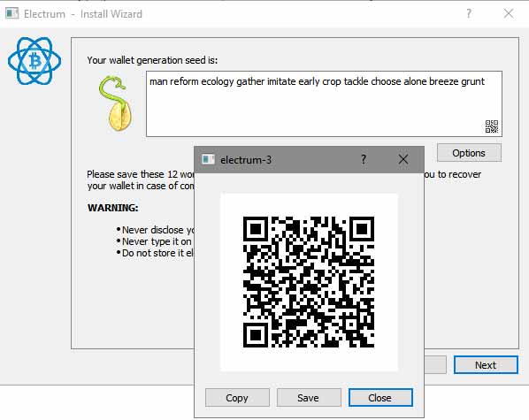Click the Electrum Bitcoin atom logo
The image size is (529, 420).
click(x=34, y=61)
